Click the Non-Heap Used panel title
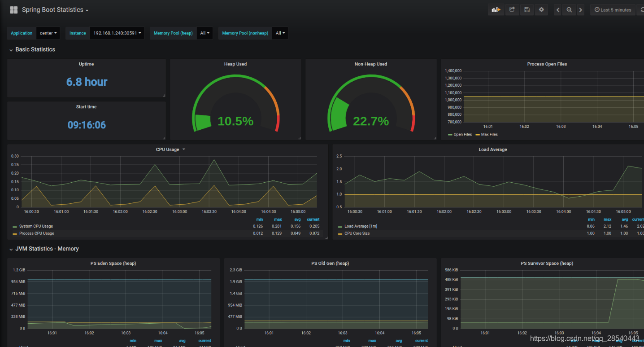 click(x=371, y=64)
